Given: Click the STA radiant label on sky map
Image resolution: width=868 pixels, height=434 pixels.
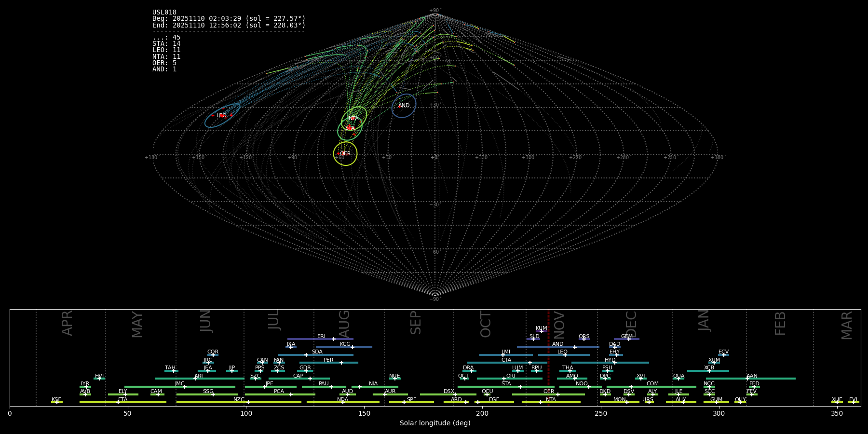Looking at the screenshot, I should (350, 128).
